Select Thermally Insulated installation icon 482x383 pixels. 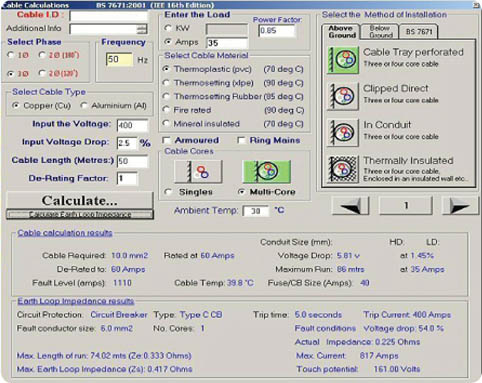[x=343, y=169]
